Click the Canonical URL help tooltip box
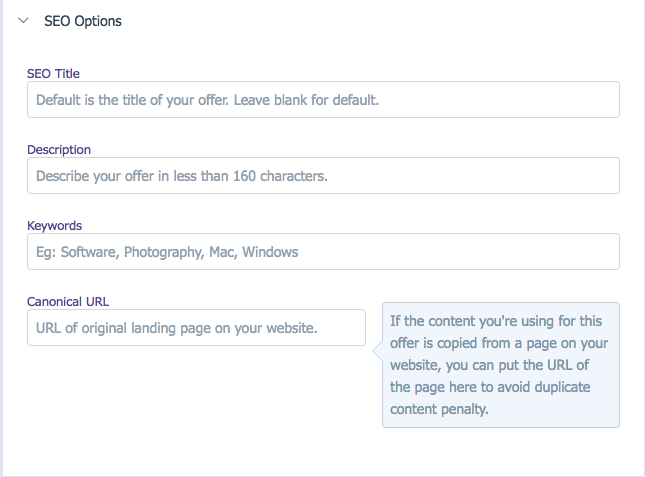The width and height of the screenshot is (645, 477). 500,365
